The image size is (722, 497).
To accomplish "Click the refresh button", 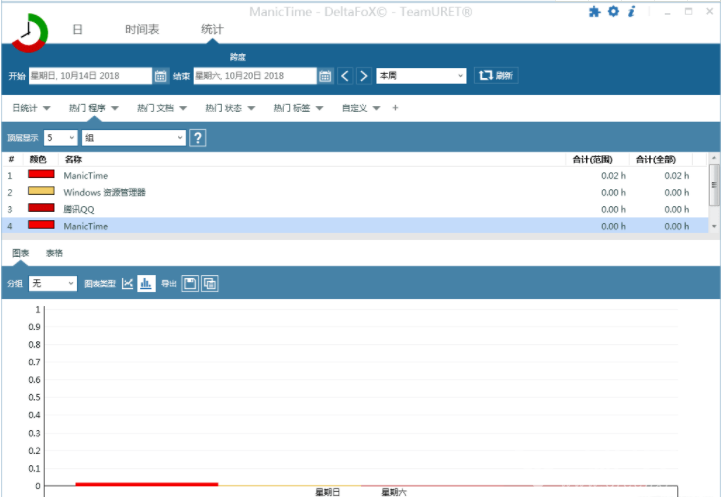I will (x=496, y=76).
